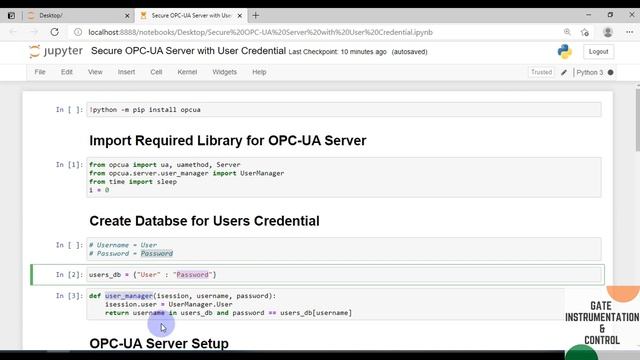The width and height of the screenshot is (640, 360).
Task: Open the Kernel menu
Action: coord(187,72)
